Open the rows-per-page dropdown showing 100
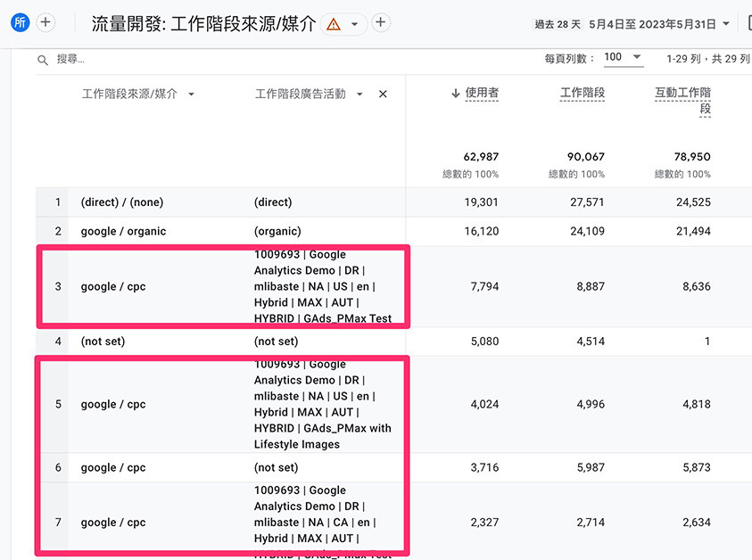Image resolution: width=752 pixels, height=560 pixels. tap(624, 58)
